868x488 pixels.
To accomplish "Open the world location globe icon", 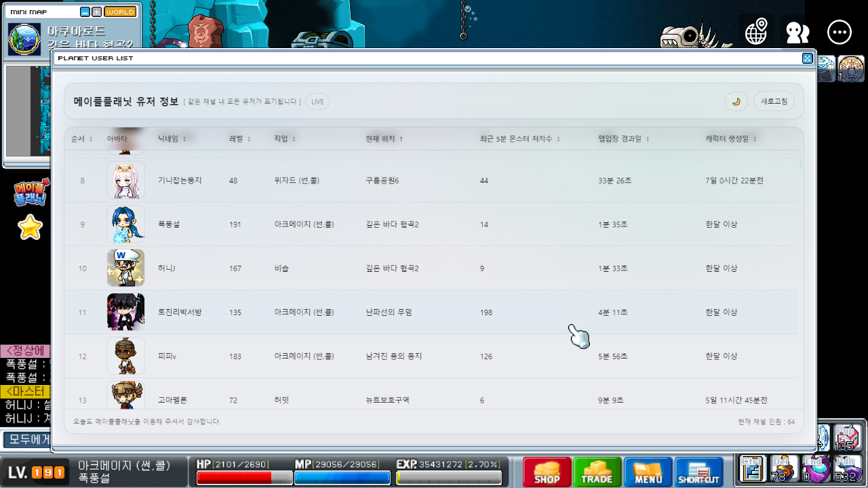I will tap(756, 32).
